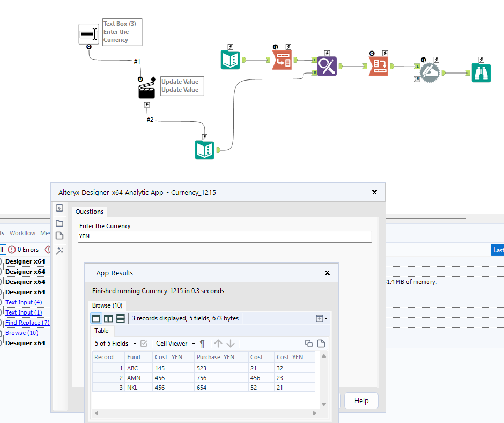The height and width of the screenshot is (423, 504).
Task: Click the #2 connection label
Action: click(x=150, y=120)
